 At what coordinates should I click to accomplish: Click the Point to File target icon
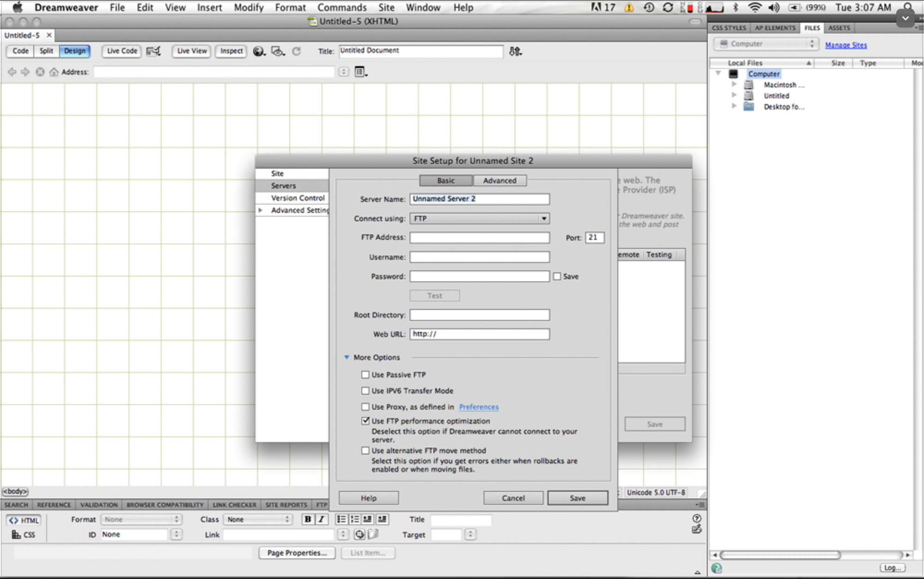tap(359, 535)
